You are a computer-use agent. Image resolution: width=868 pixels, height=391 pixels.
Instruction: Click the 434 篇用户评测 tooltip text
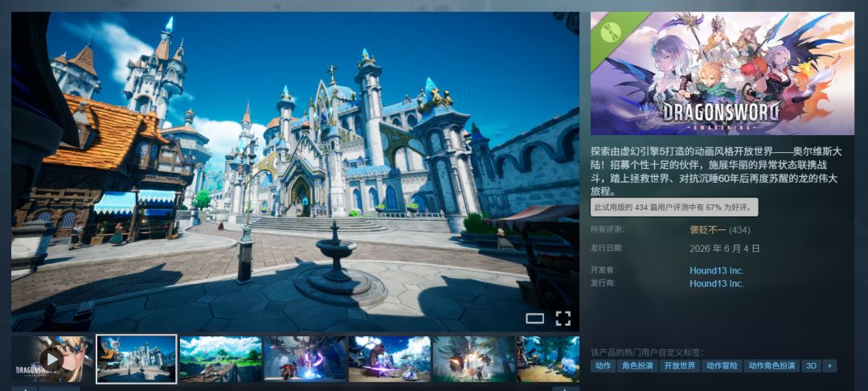[674, 208]
